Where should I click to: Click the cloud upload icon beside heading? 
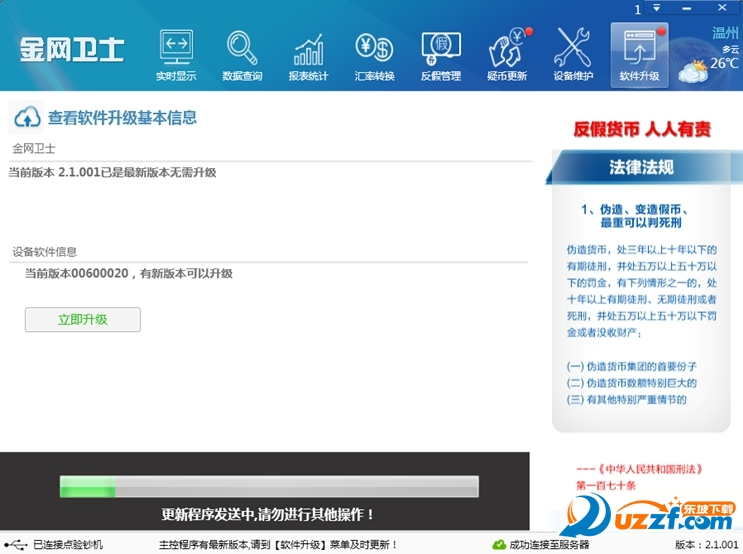pos(27,117)
